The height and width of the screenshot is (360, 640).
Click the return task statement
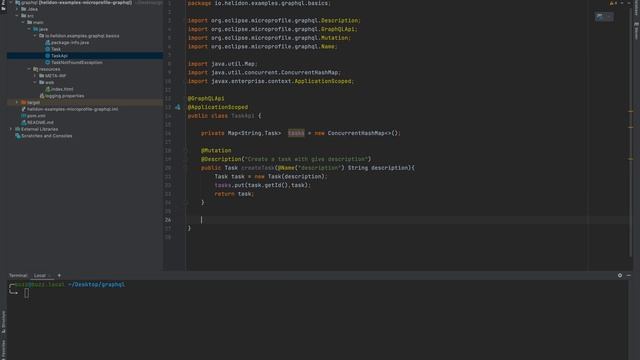(x=234, y=194)
